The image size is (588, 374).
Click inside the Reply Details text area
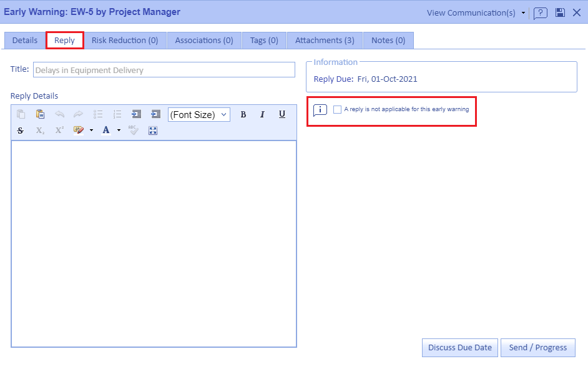[154, 244]
